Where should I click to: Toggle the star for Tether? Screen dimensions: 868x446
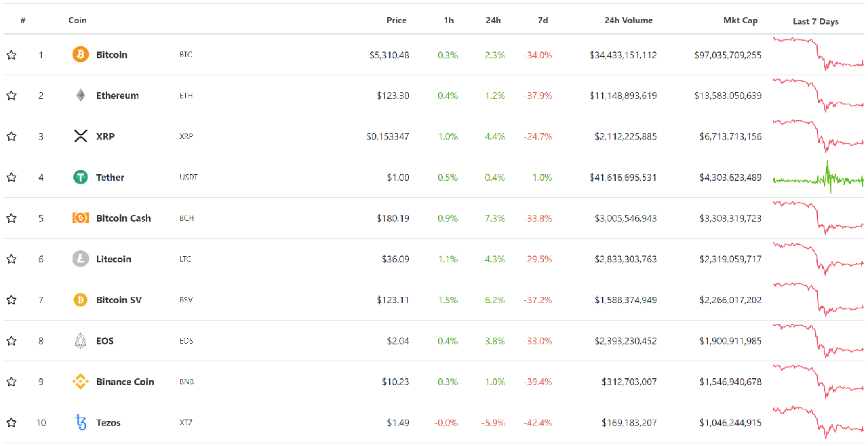(12, 178)
